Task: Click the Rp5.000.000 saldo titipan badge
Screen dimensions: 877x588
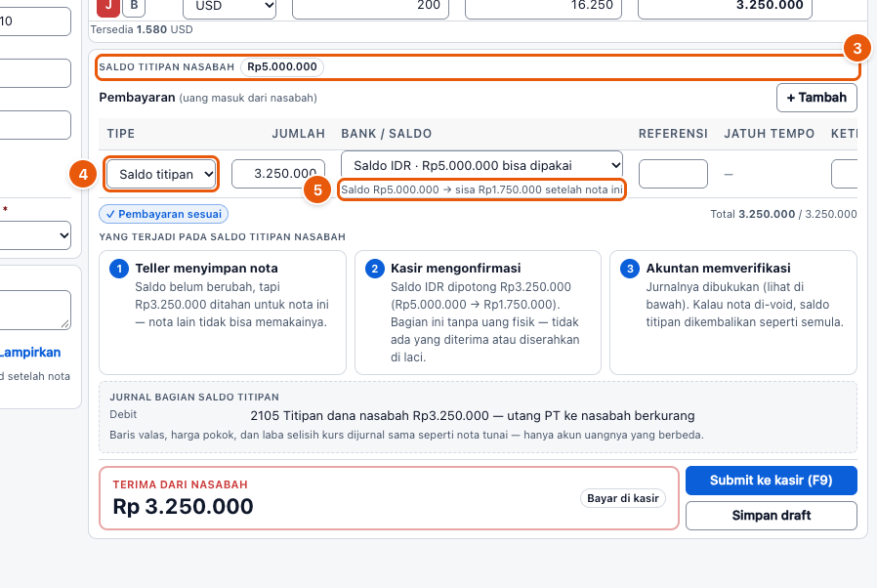Action: tap(282, 66)
